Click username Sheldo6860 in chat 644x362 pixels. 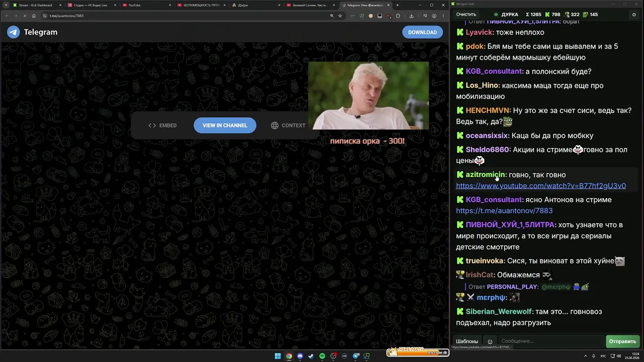tap(488, 150)
